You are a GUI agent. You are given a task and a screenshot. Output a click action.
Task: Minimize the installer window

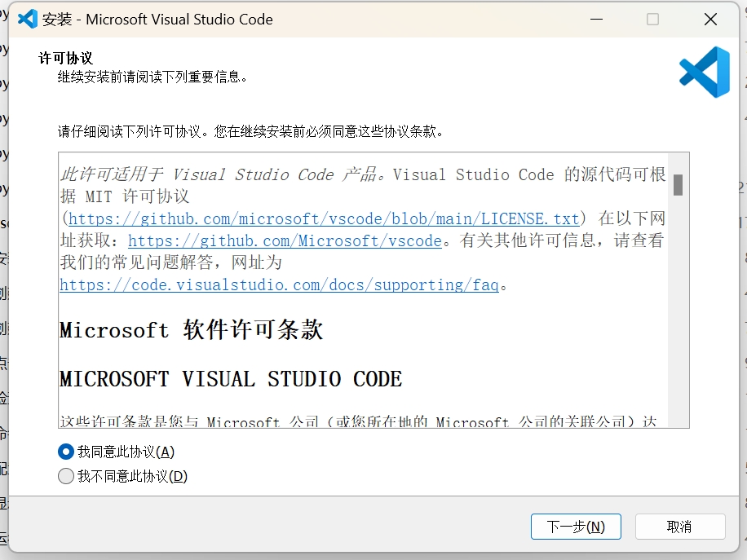point(596,19)
